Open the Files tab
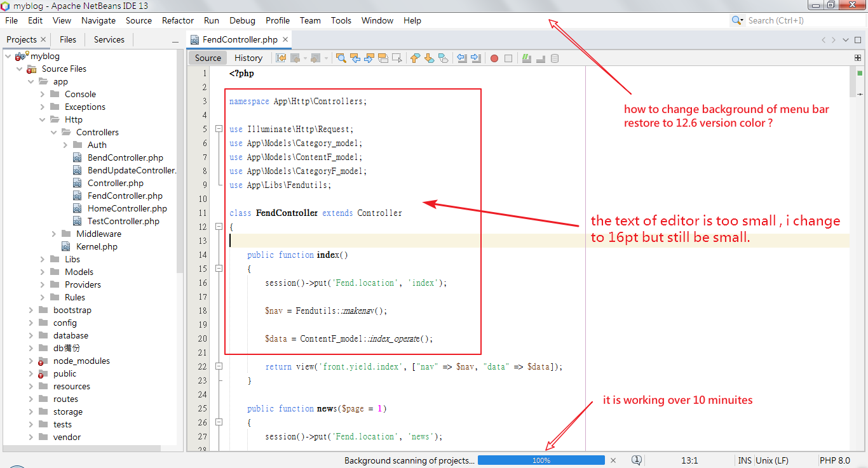Image resolution: width=868 pixels, height=468 pixels. point(68,39)
